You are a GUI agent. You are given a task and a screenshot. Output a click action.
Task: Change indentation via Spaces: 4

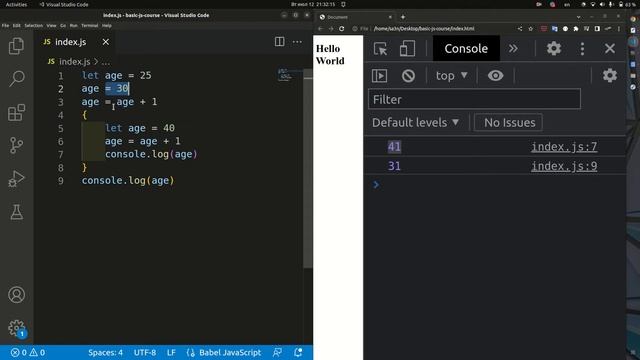(105, 353)
